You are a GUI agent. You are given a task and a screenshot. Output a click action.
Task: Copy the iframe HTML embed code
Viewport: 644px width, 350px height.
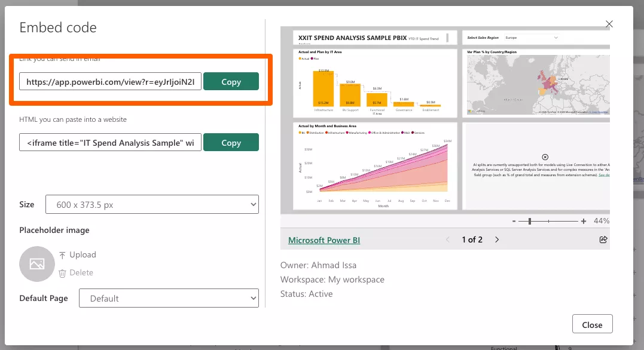231,143
